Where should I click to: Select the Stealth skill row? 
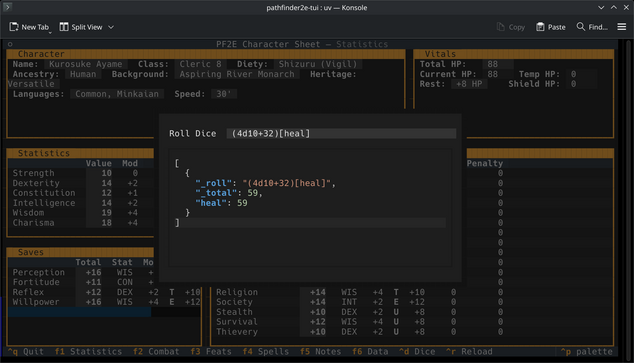point(412,312)
